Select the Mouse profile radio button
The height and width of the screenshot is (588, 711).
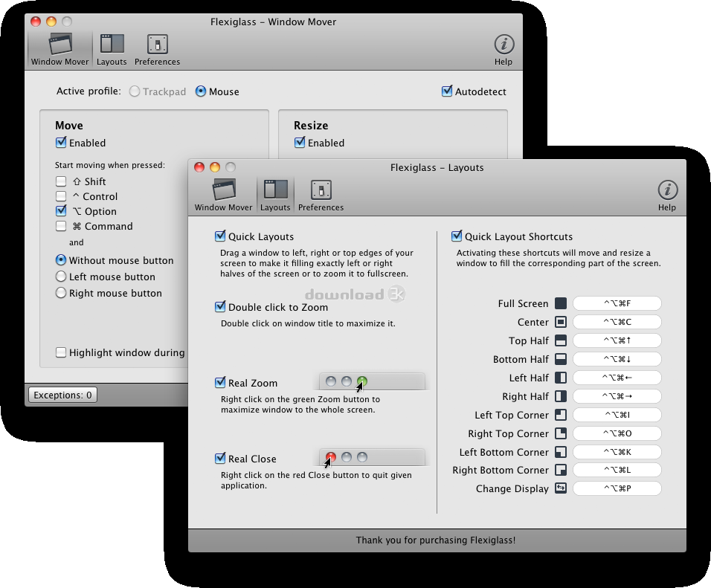[200, 91]
